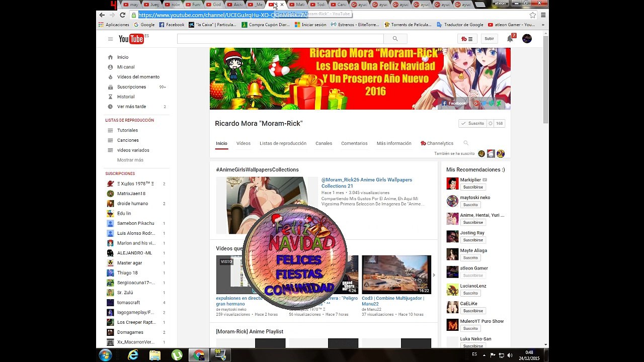644x362 pixels.
Task: Open the [Moram-Rick] Anime Playlist heading
Action: pos(250,332)
